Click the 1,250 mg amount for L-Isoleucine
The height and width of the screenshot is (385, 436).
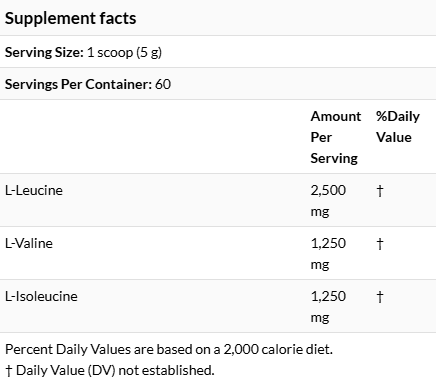pos(328,307)
